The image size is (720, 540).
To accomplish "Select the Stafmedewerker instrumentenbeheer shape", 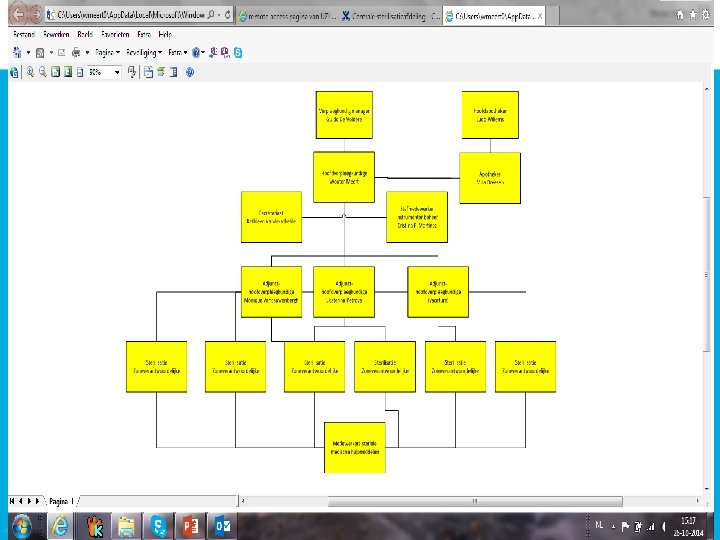I will [416, 217].
